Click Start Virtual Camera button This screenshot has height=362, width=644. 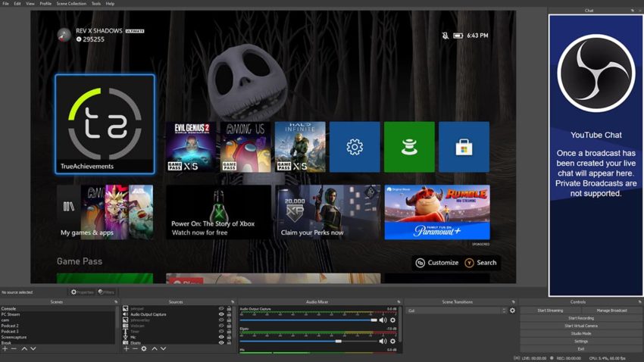point(581,326)
